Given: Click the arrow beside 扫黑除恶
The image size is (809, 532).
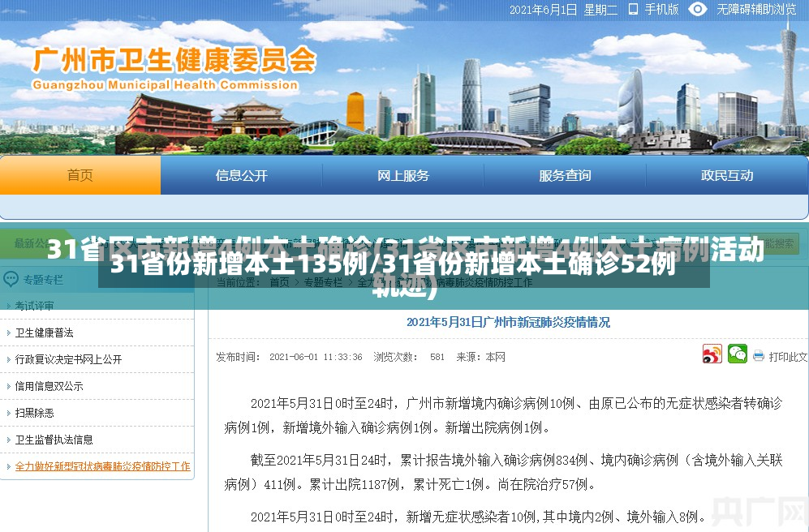Looking at the screenshot, I should coord(8,414).
